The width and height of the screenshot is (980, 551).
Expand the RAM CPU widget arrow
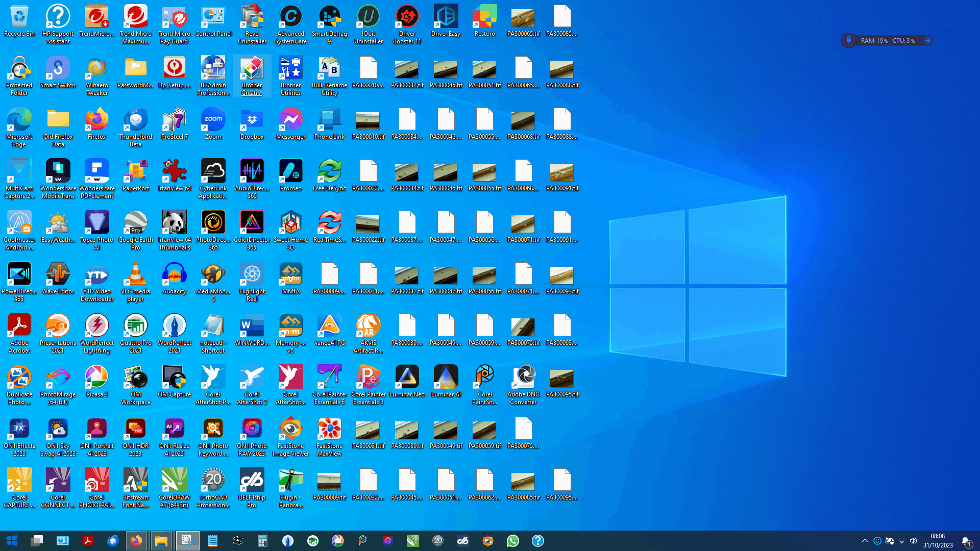[927, 40]
